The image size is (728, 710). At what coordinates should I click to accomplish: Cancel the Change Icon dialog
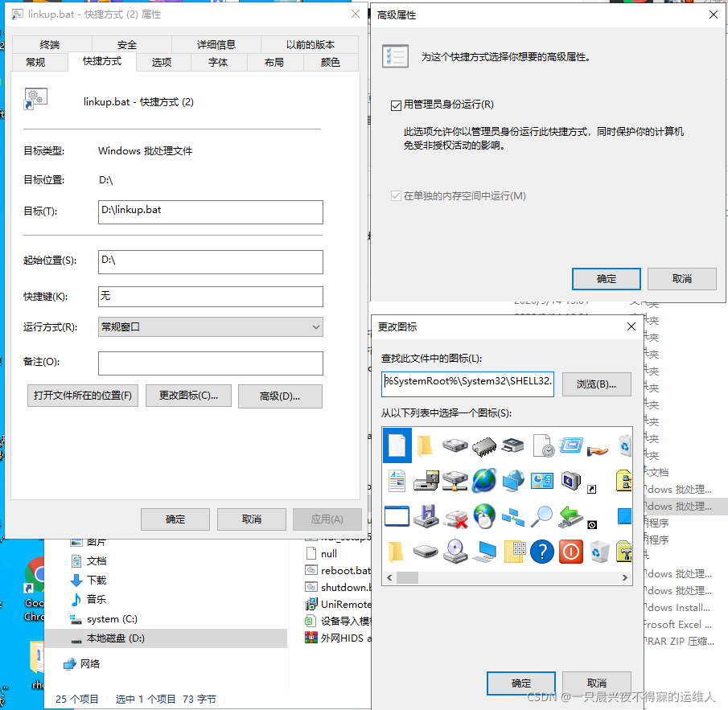point(597,683)
